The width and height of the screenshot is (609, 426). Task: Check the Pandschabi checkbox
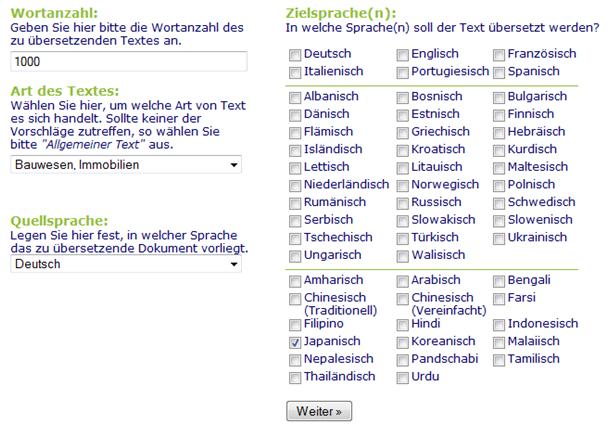[x=402, y=360]
